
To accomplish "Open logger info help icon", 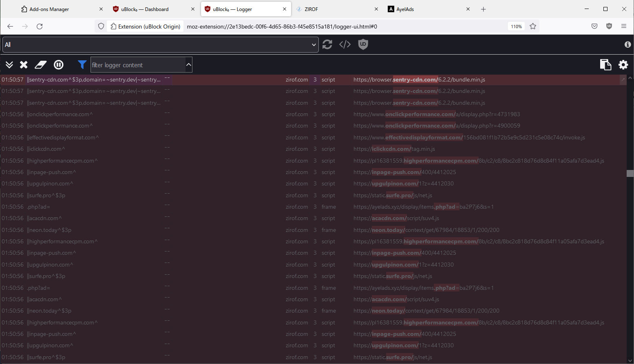I will [x=627, y=44].
